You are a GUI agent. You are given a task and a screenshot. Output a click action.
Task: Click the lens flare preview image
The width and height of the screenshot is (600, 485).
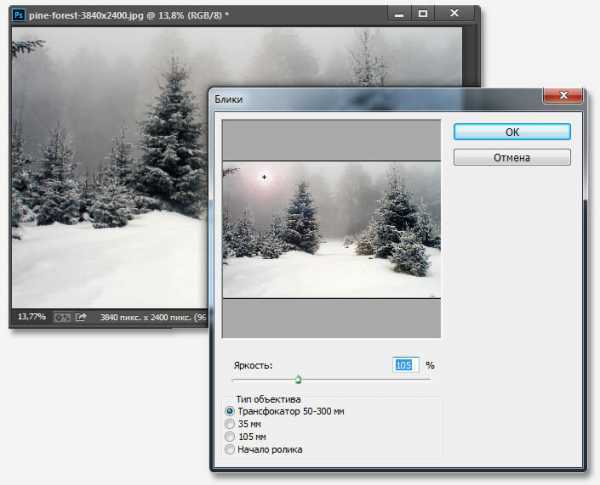pos(331,230)
